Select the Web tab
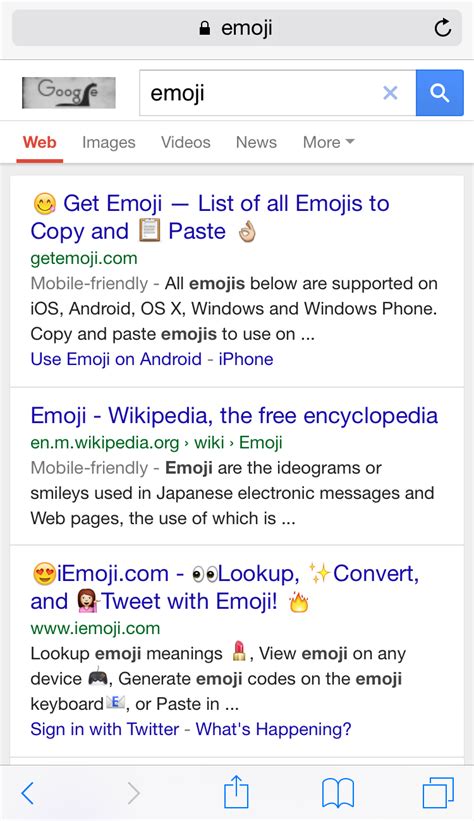The height and width of the screenshot is (821, 474). pyautogui.click(x=39, y=142)
